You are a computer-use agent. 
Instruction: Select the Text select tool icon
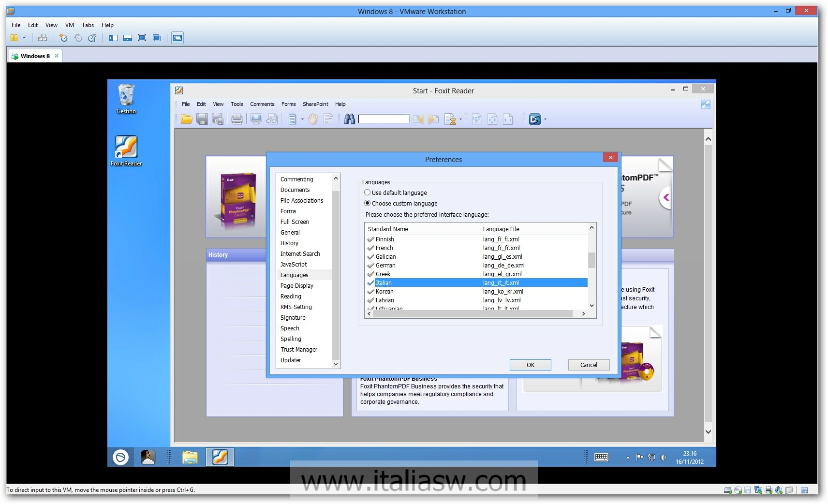pyautogui.click(x=328, y=119)
